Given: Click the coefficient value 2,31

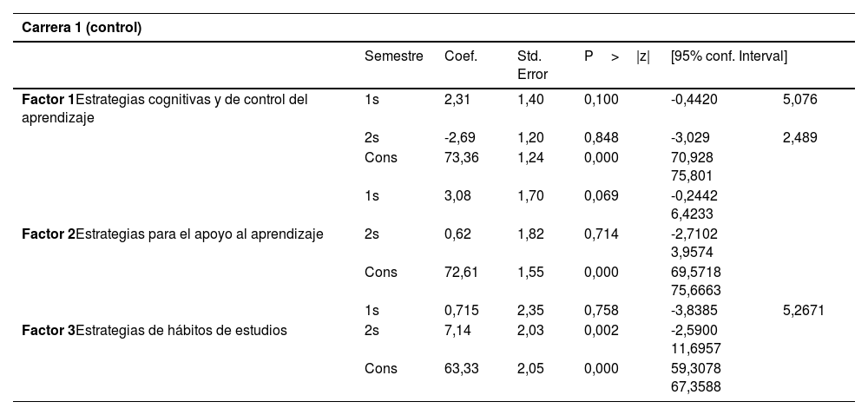Looking at the screenshot, I should [457, 100].
